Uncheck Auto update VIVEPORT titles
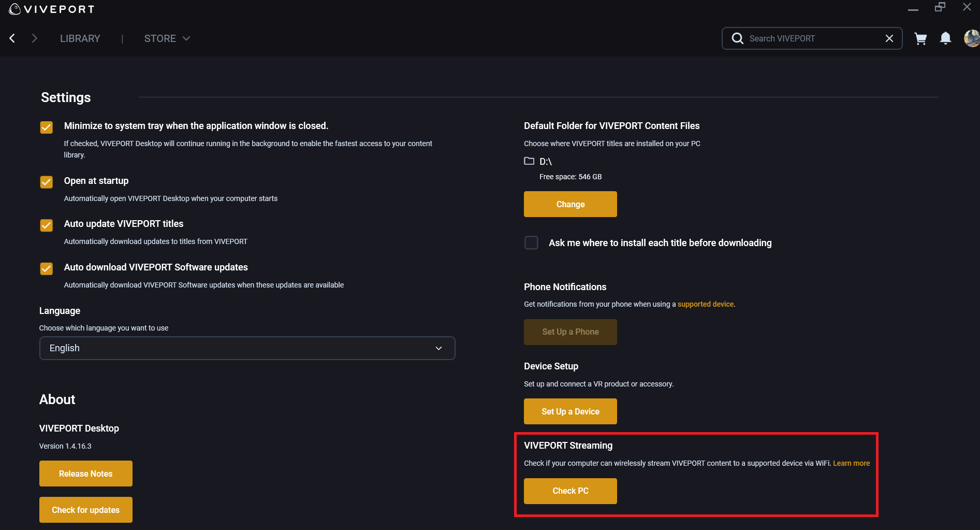Image resolution: width=980 pixels, height=530 pixels. point(47,225)
